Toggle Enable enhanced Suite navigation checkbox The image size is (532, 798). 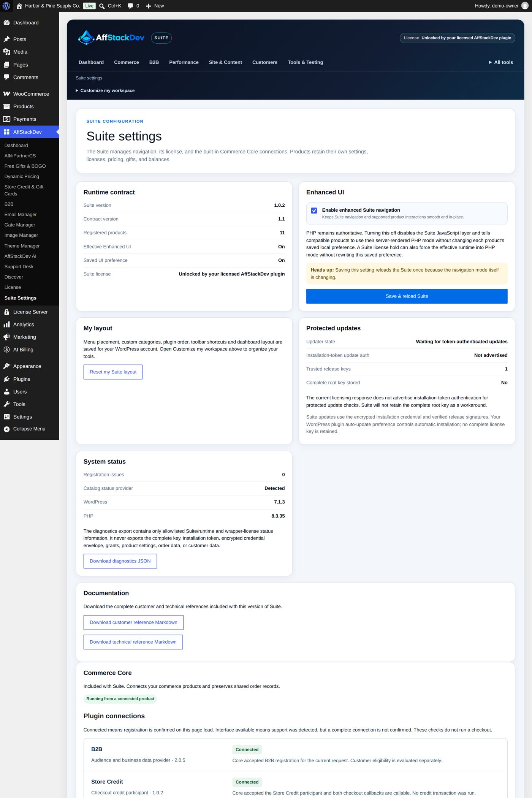pos(314,211)
